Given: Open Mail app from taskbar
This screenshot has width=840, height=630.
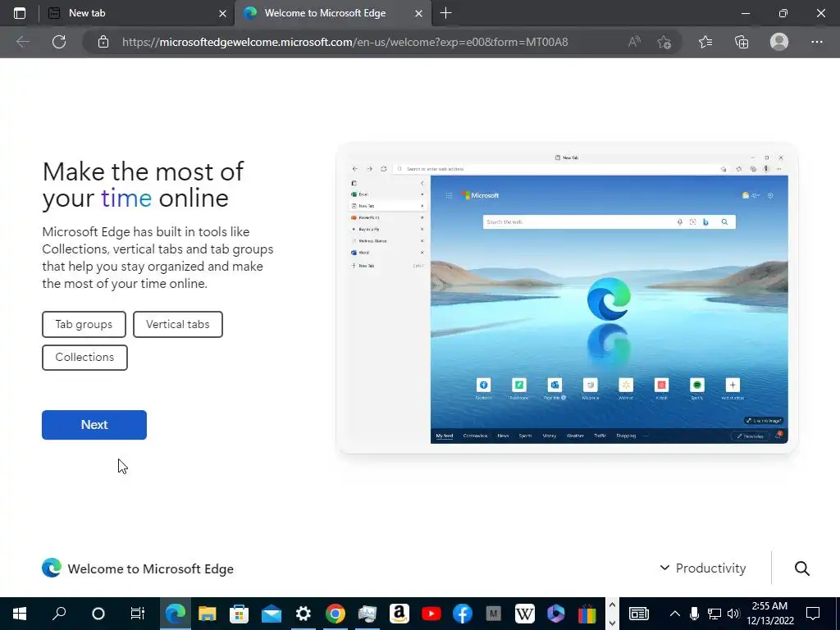Looking at the screenshot, I should coord(272,614).
